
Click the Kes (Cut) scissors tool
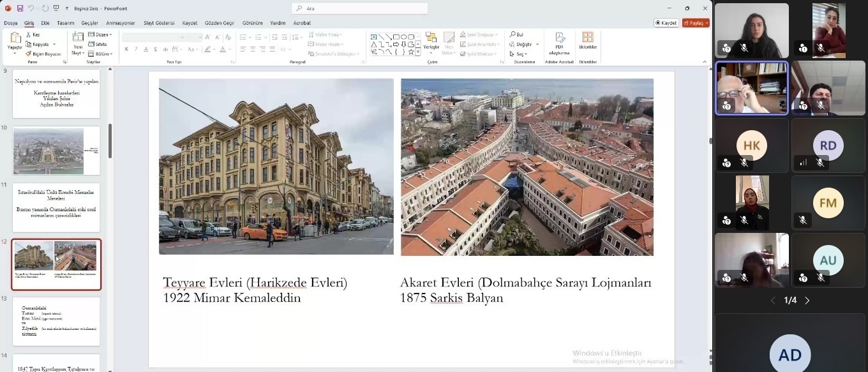tap(33, 34)
